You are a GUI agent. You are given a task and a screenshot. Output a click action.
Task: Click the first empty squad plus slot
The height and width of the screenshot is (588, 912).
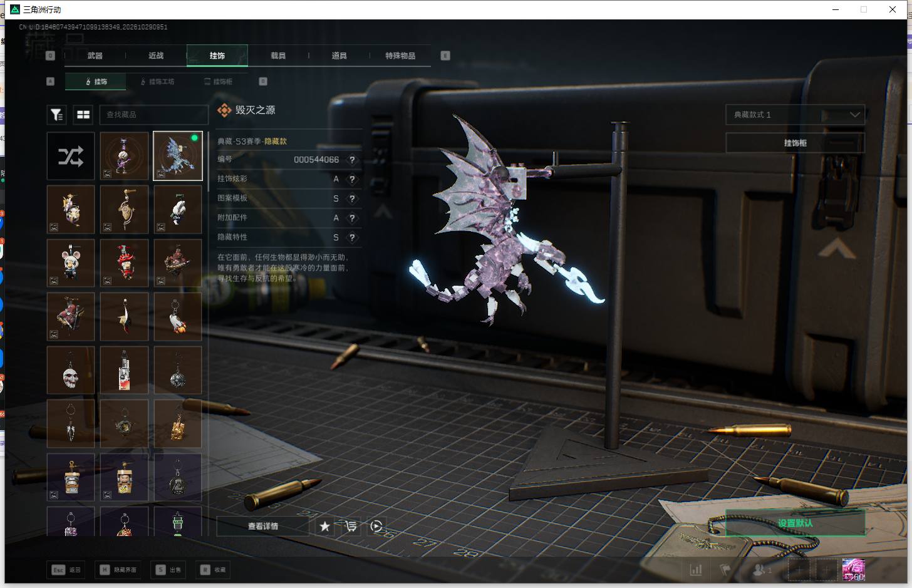click(799, 570)
